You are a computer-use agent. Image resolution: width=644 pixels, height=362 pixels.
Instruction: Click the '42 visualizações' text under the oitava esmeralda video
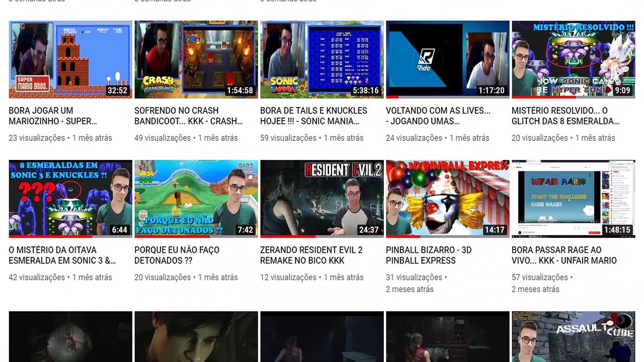point(37,277)
